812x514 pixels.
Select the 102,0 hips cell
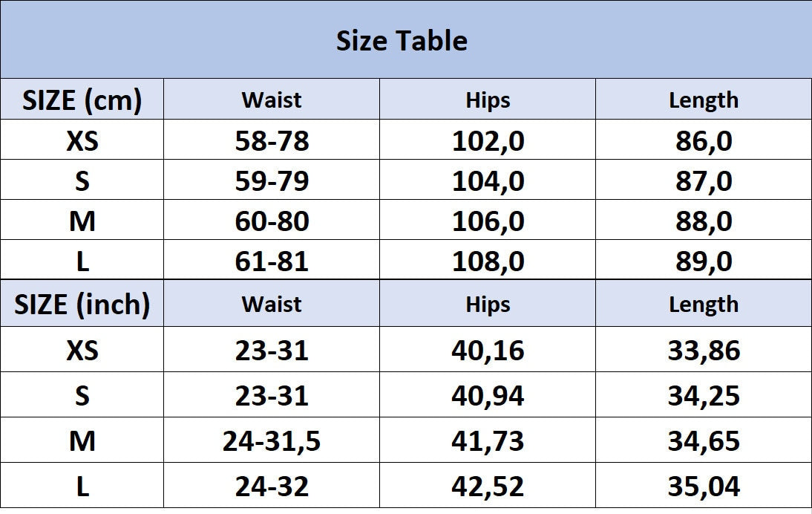tap(488, 141)
